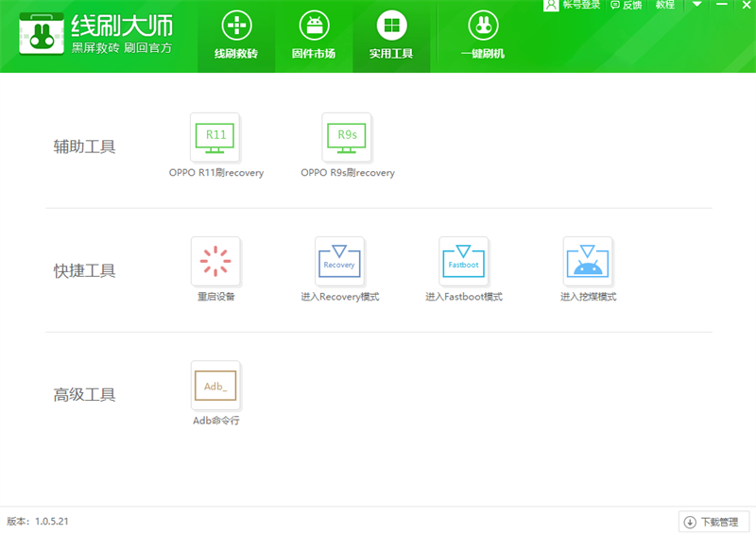Open the Adb命令行 tool icon
Screen dimensions: 756x534
pyautogui.click(x=215, y=385)
